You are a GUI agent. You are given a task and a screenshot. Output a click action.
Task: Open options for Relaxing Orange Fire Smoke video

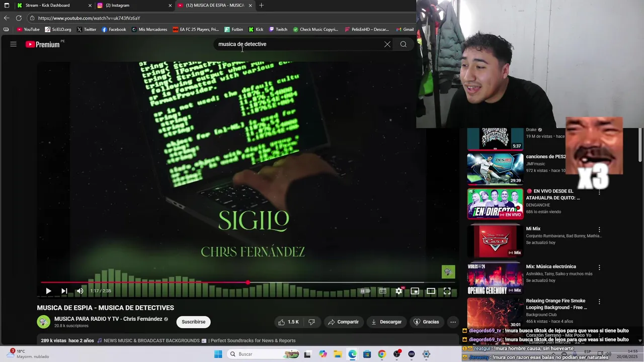[x=599, y=302]
